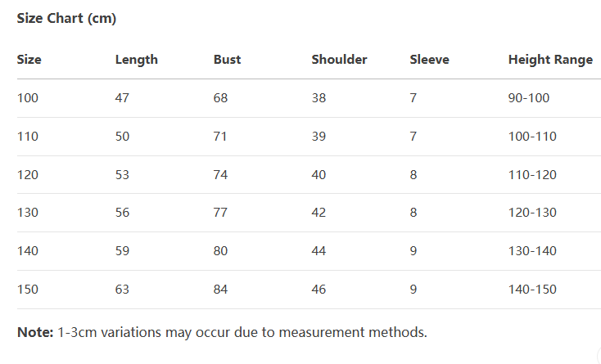Select the size 110 row label
Screen dimensions: 601x364
pyautogui.click(x=28, y=137)
